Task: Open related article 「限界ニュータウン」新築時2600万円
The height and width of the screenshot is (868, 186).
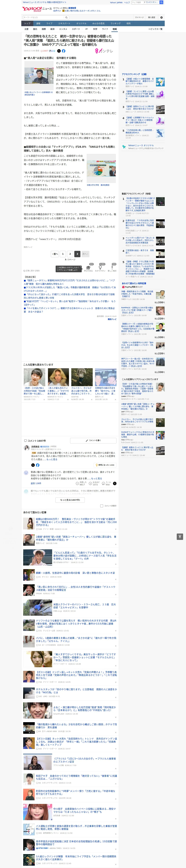Action: [69, 282]
